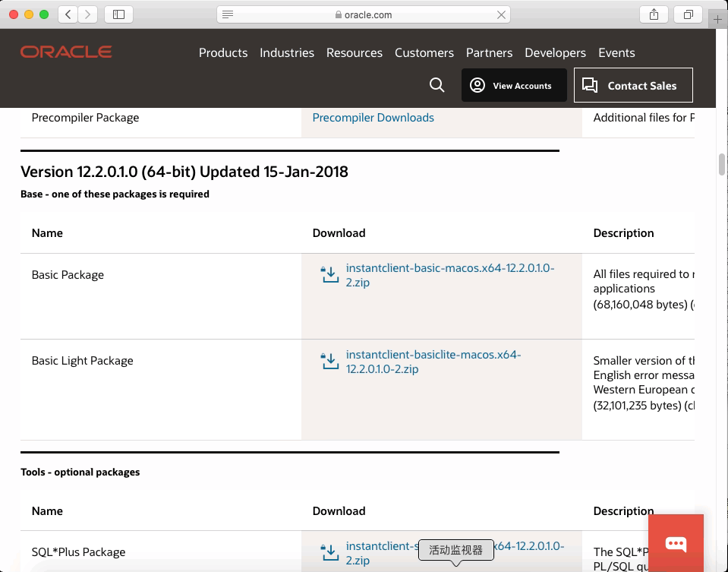Click the download icon for basiclite-macos zip
The height and width of the screenshot is (572, 728).
click(329, 361)
